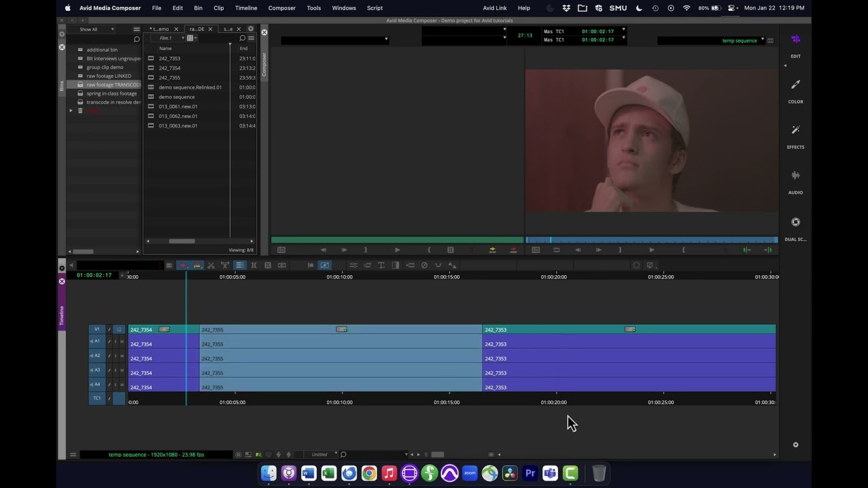Open the Untitled timeline view dropdown
The height and width of the screenshot is (488, 868).
(x=320, y=454)
